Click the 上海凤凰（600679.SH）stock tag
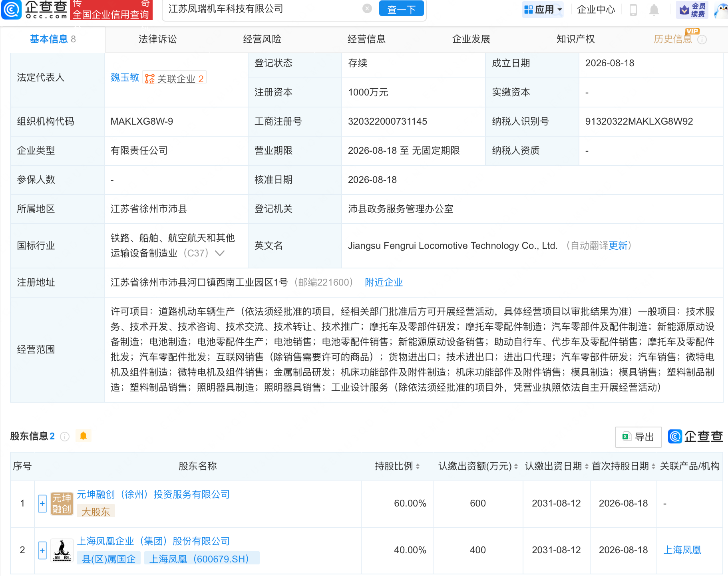728x576 pixels. pyautogui.click(x=202, y=559)
